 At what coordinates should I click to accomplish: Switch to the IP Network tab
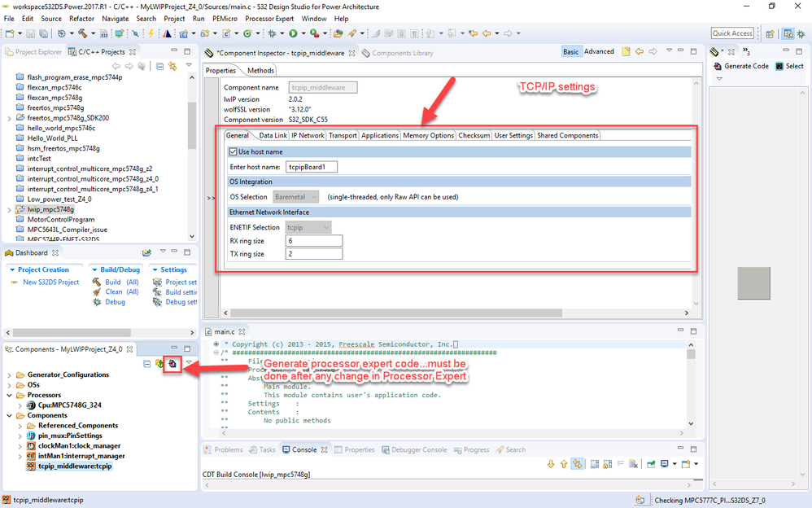coord(308,135)
